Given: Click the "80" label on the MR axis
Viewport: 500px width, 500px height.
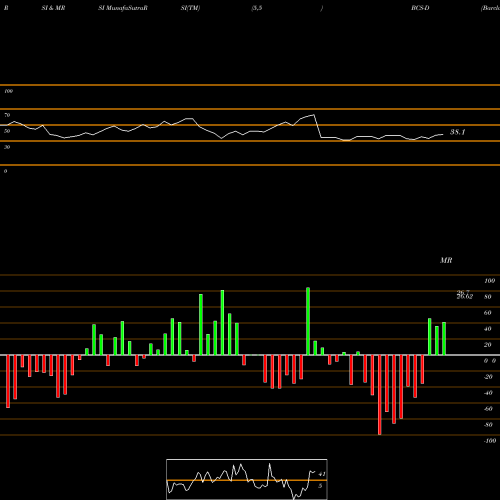Looking at the screenshot, I should [488, 297].
